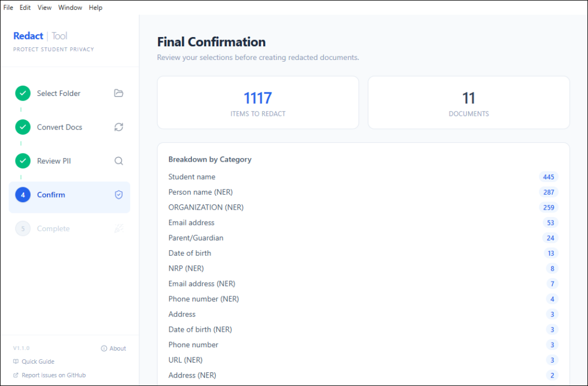Click the 1117 Items to Redact card
Image resolution: width=588 pixels, height=386 pixels.
coord(258,103)
